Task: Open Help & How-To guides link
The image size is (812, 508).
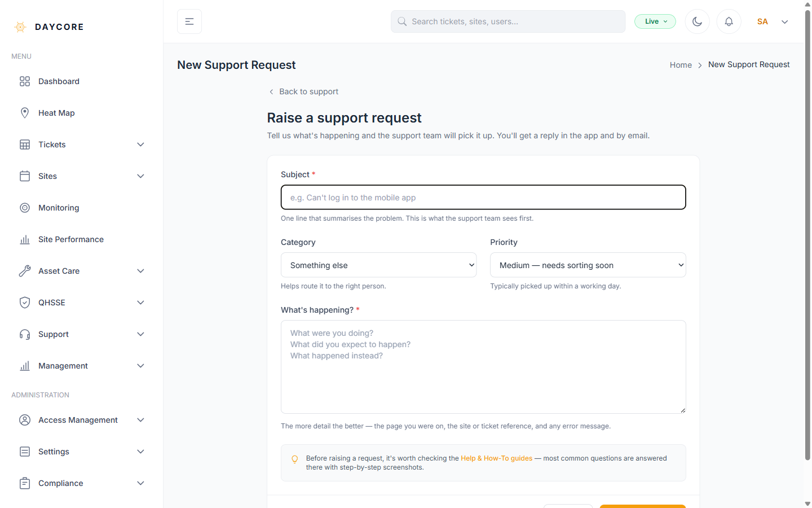Action: click(496, 458)
